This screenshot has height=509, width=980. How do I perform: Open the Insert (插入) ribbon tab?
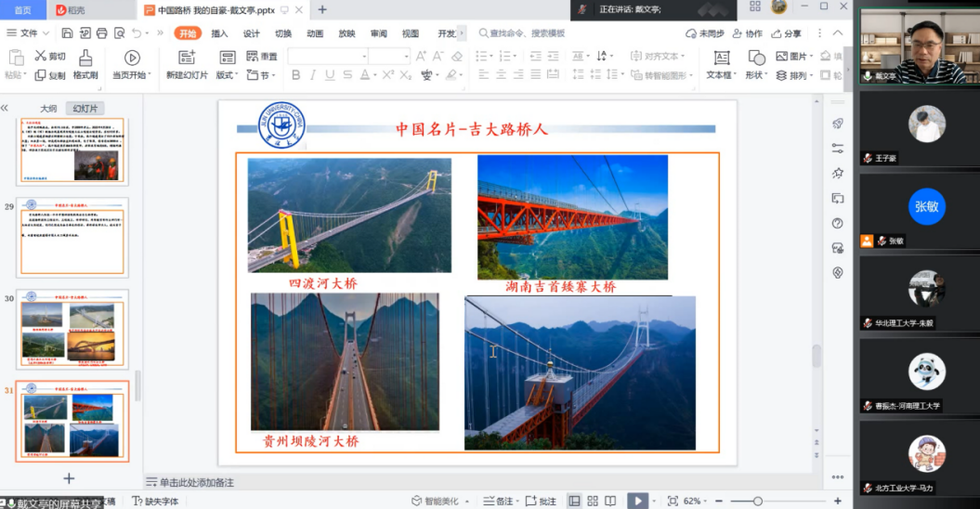(x=219, y=33)
